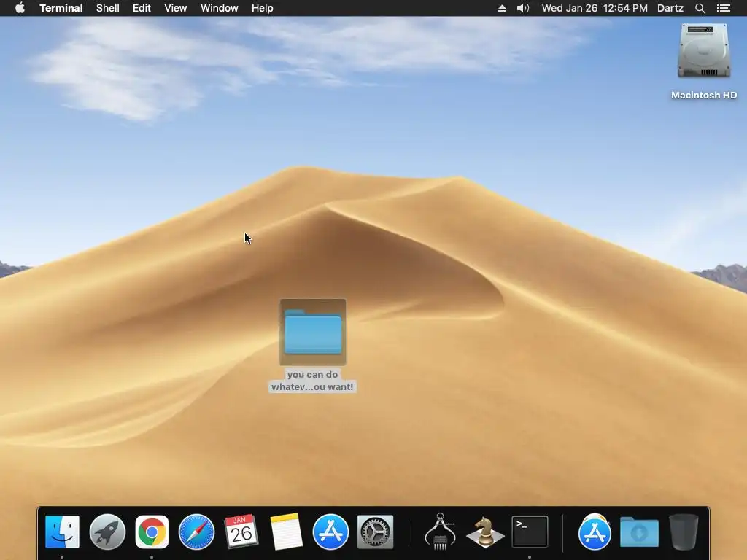
Task: Open the View menu
Action: 175,8
